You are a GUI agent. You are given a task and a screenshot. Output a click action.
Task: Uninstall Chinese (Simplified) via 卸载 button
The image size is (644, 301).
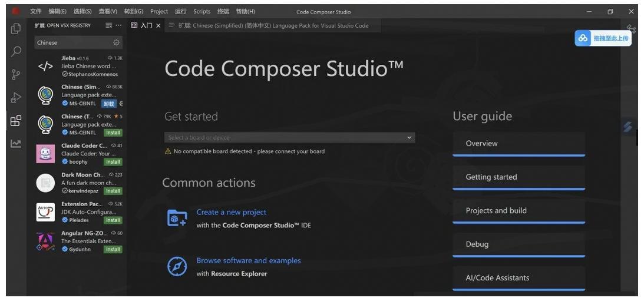(x=108, y=104)
